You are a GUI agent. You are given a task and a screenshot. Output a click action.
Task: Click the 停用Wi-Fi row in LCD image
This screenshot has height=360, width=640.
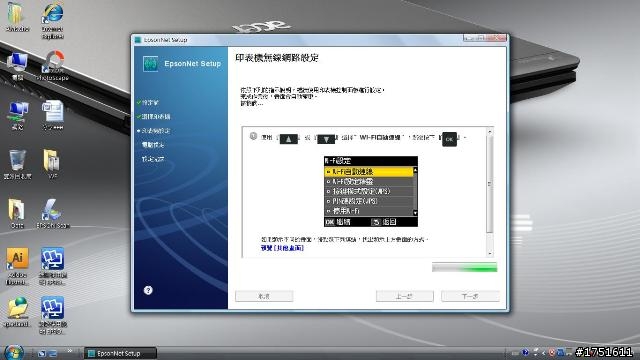pyautogui.click(x=369, y=211)
